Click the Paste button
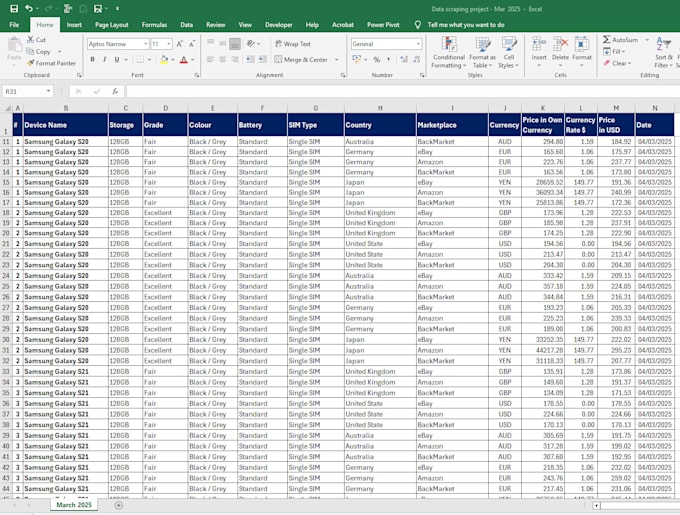Viewport: 680px width, 515px height. point(14,51)
